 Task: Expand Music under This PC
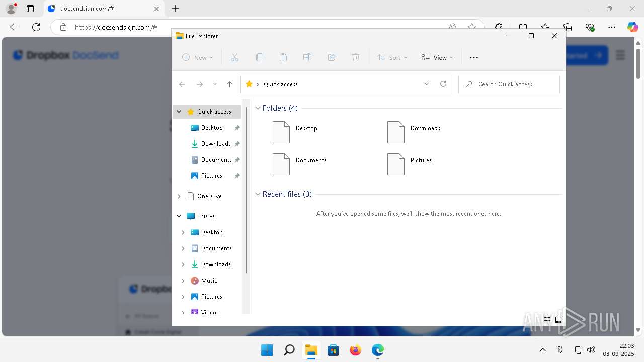pos(183,281)
